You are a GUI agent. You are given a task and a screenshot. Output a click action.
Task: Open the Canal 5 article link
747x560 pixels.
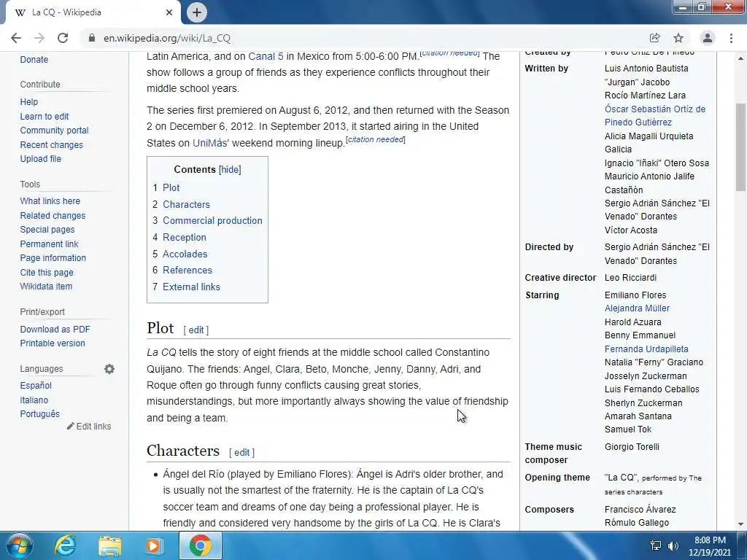point(266,56)
